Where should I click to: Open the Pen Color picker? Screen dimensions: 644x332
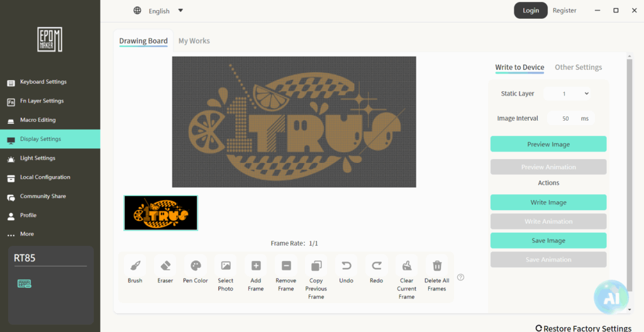196,266
